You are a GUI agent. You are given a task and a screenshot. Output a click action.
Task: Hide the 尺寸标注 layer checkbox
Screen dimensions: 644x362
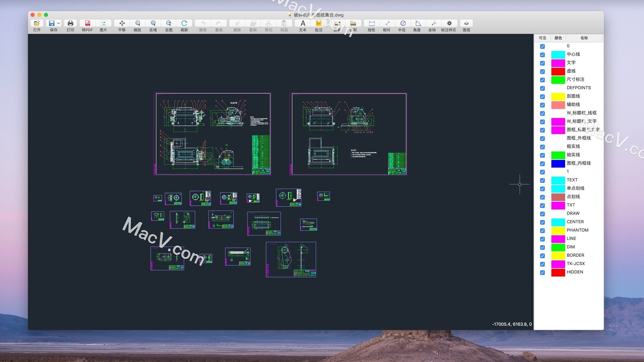pos(542,80)
